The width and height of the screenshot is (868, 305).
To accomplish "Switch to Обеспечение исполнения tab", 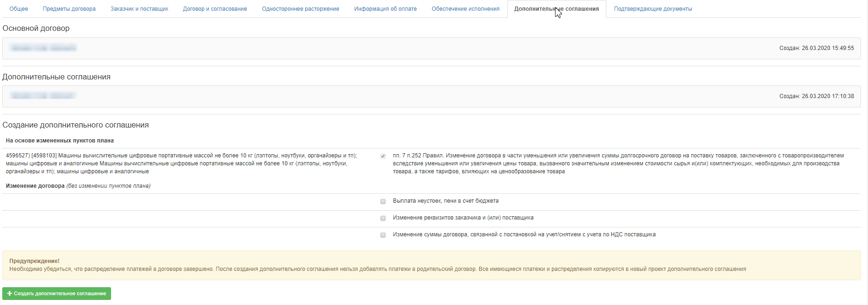I will (x=465, y=9).
